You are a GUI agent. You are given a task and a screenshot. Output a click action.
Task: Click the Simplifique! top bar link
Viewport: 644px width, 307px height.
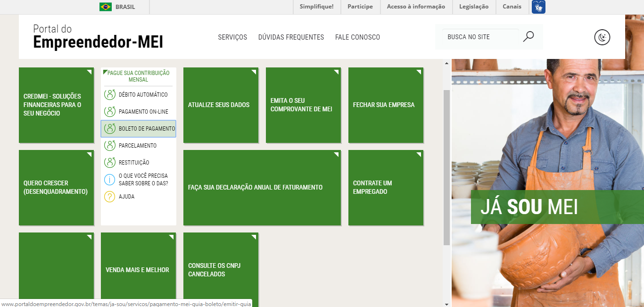(316, 7)
